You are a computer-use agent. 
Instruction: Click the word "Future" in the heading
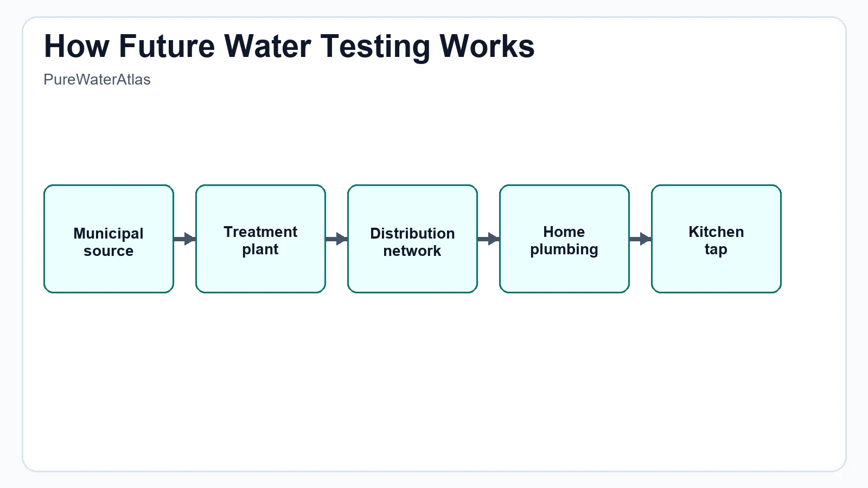point(167,46)
